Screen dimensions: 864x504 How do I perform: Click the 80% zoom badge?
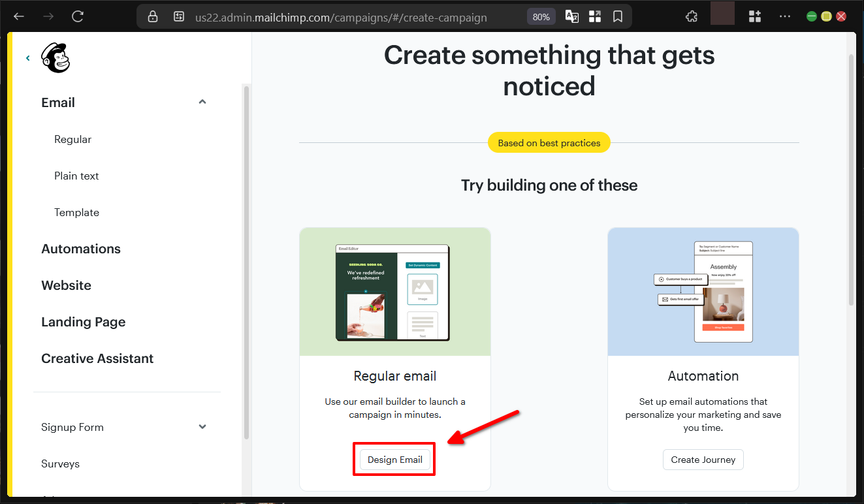tap(541, 16)
